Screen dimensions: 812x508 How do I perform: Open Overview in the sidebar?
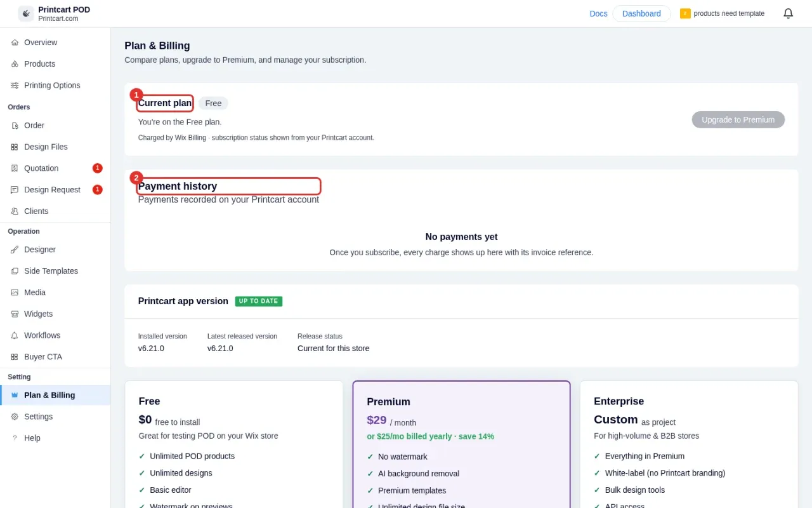55,43
